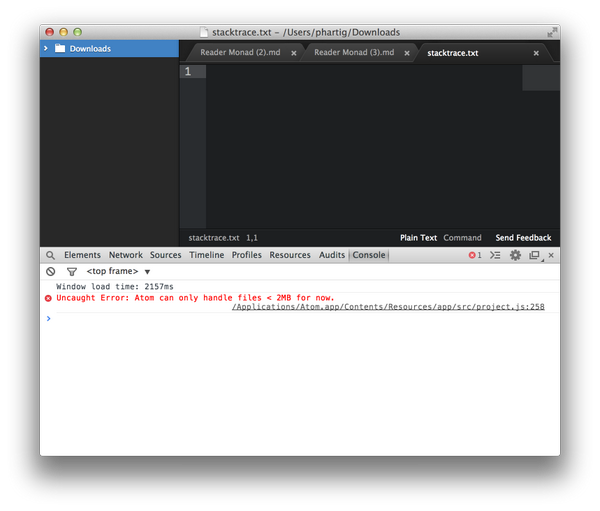Image resolution: width=600 pixels, height=511 pixels.
Task: Close the Atom window with red button
Action: click(x=49, y=32)
